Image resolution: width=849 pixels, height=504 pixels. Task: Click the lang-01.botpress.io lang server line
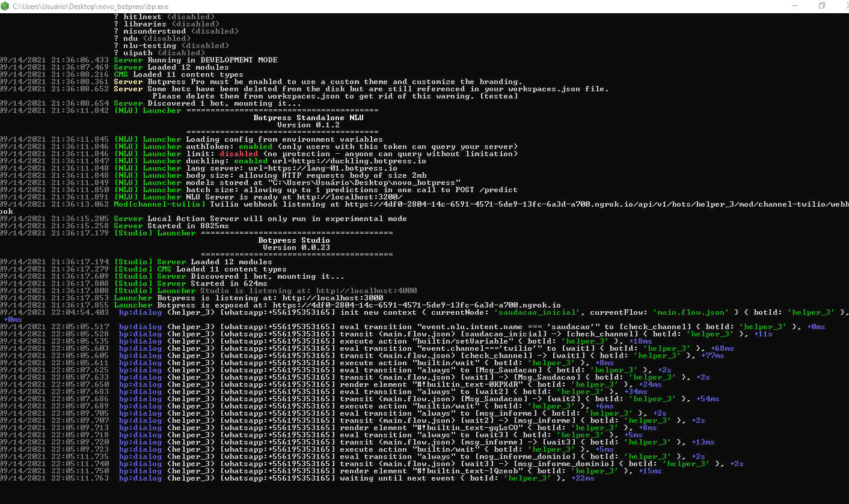coord(292,168)
